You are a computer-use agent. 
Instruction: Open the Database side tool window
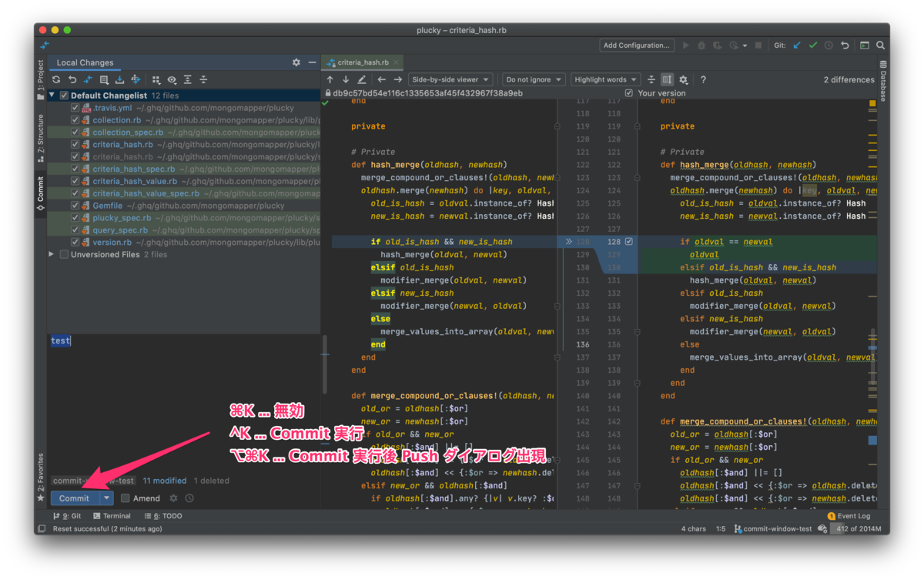(883, 81)
